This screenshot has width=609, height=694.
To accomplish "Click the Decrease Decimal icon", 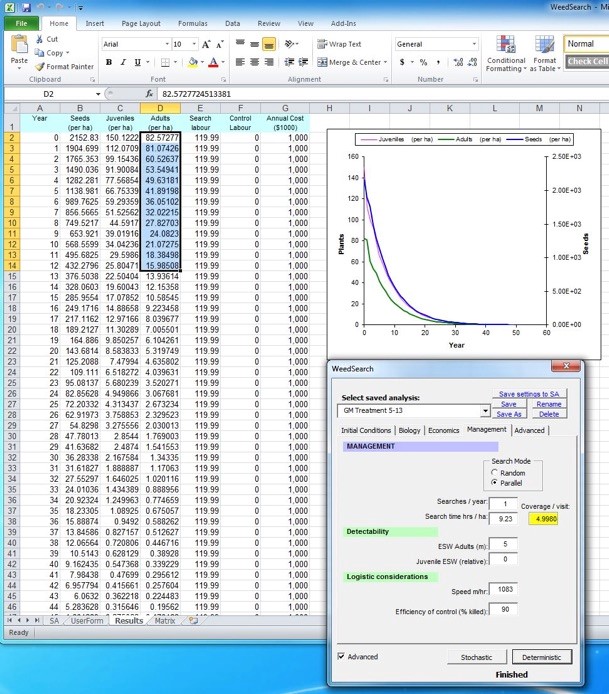I will pos(473,62).
